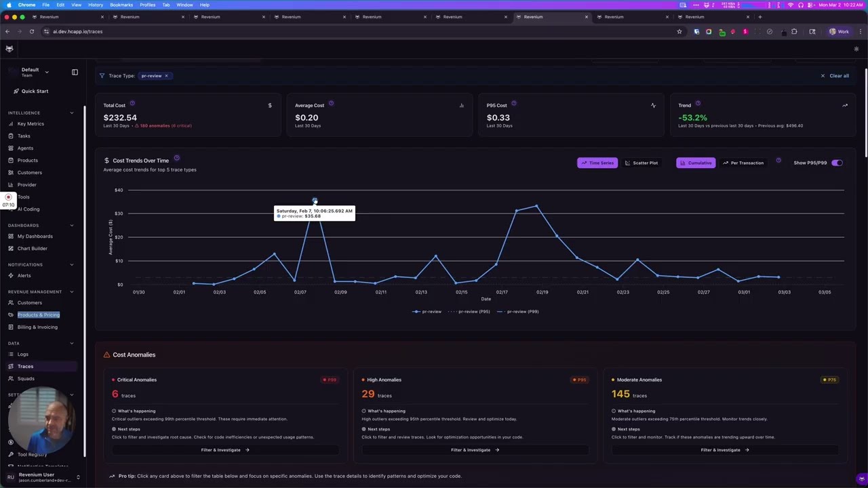Click Clear all filters

835,76
